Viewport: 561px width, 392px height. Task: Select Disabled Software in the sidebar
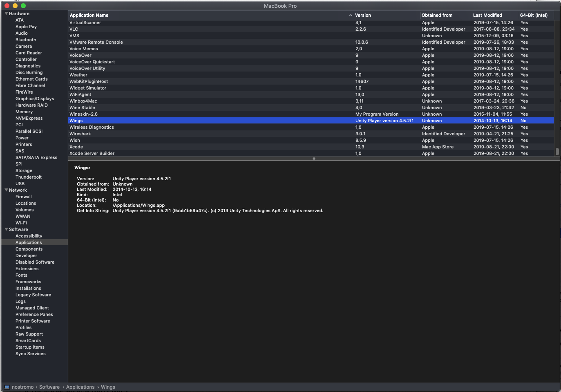coord(35,262)
